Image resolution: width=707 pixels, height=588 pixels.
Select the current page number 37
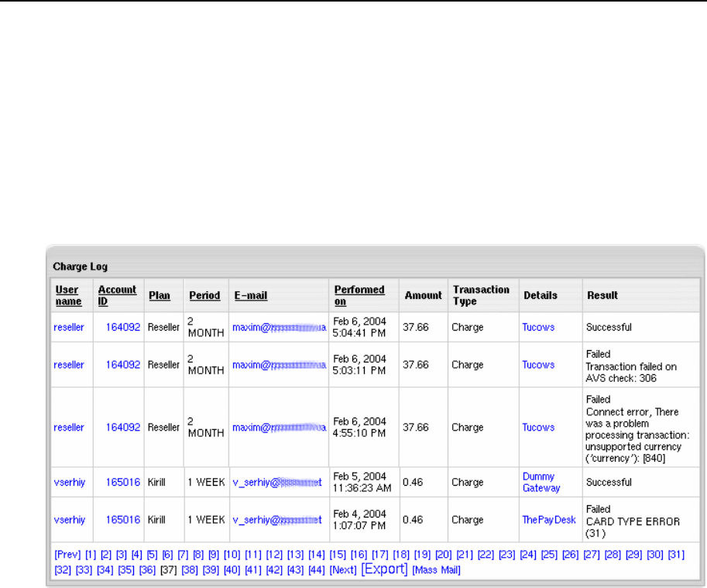coord(169,570)
